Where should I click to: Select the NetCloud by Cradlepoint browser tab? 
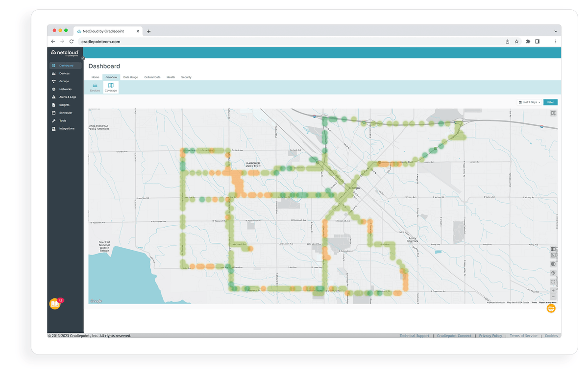click(x=108, y=31)
